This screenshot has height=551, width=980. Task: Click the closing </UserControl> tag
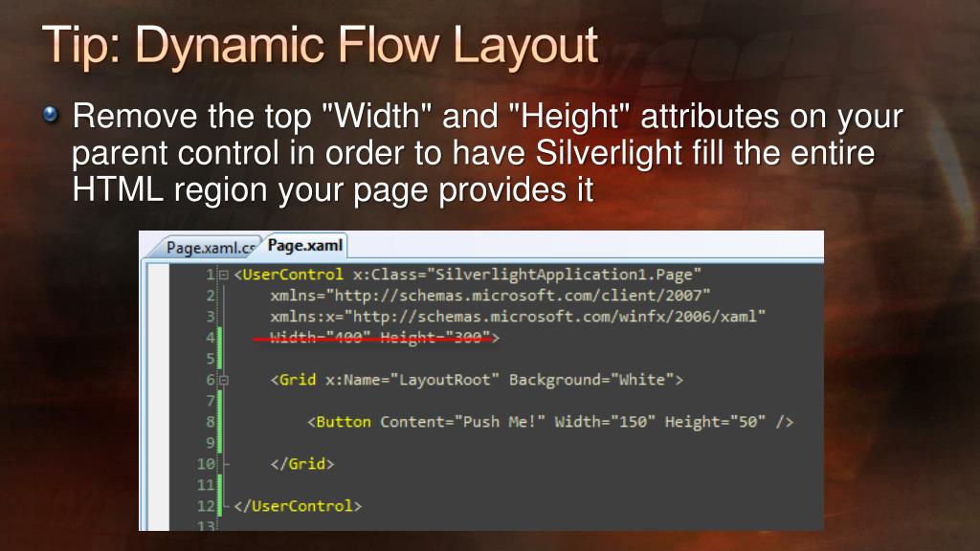(298, 506)
